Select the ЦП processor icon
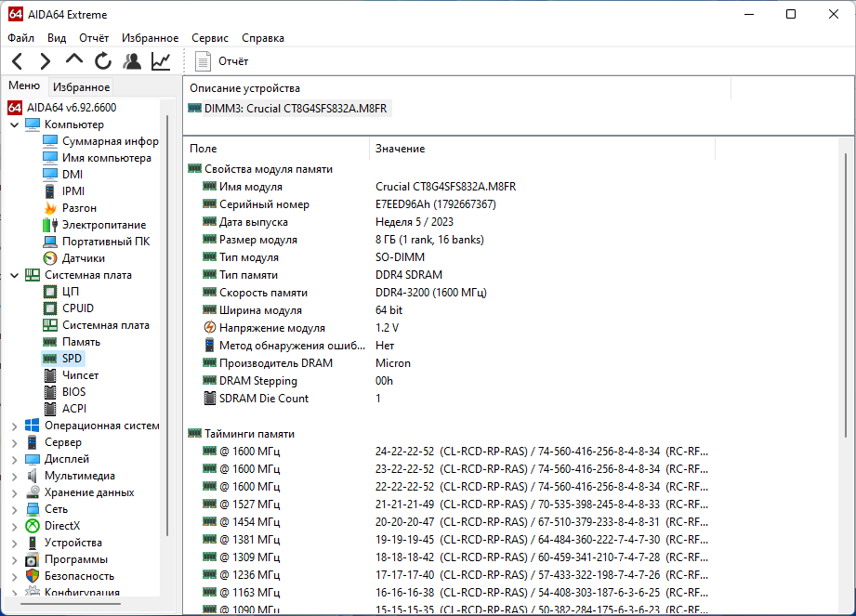Screen dimensions: 856x616 [50, 292]
